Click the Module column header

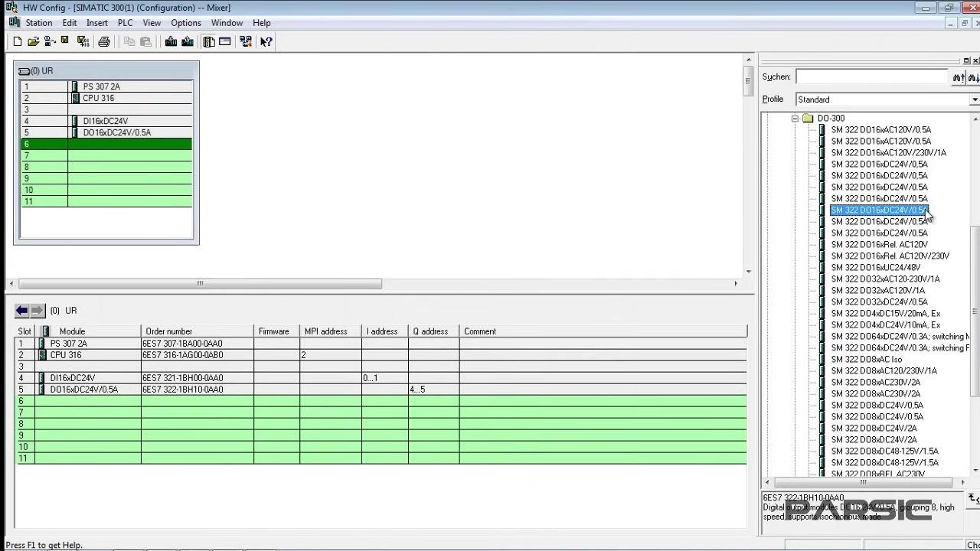(88, 331)
